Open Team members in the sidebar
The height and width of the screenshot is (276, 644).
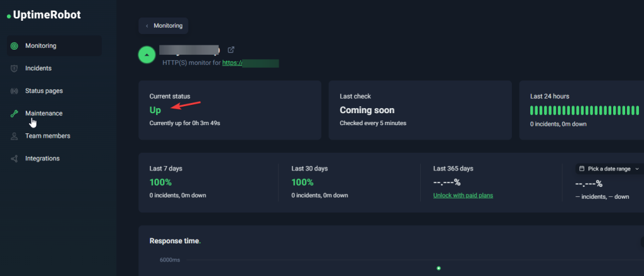(x=54, y=136)
